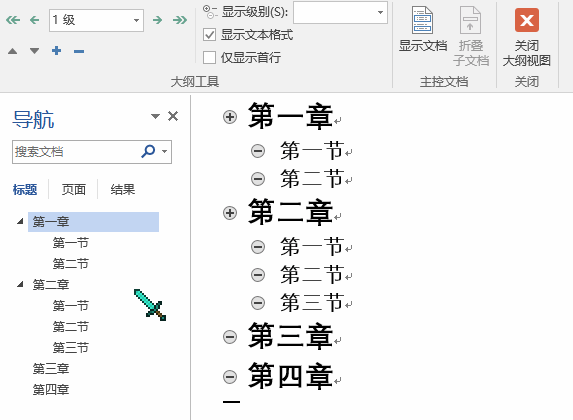
Task: Collapse selected heading with blue minus
Action: pyautogui.click(x=79, y=51)
